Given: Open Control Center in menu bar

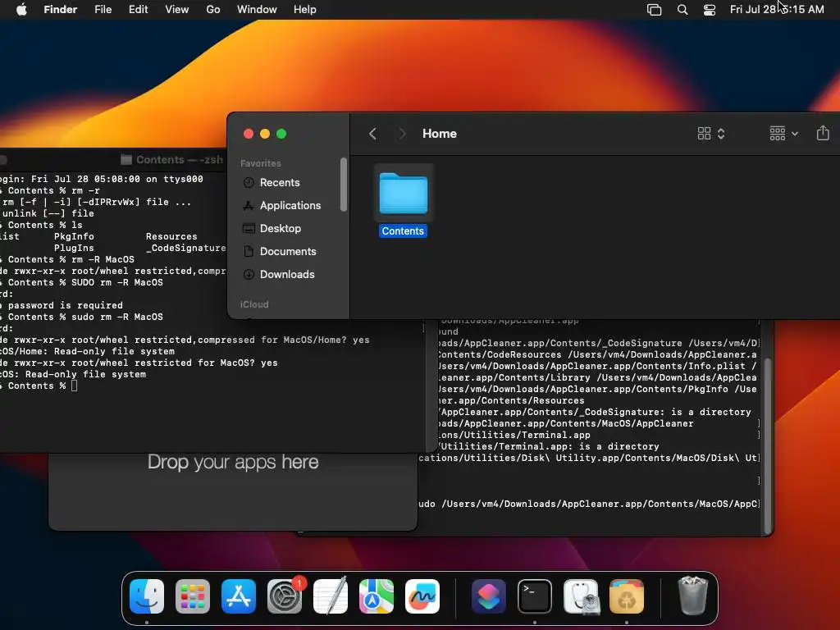Looking at the screenshot, I should coord(710,10).
